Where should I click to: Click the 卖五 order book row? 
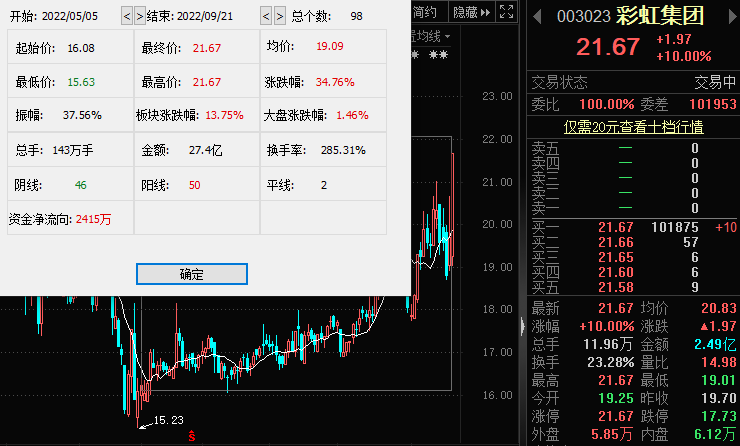pos(634,148)
